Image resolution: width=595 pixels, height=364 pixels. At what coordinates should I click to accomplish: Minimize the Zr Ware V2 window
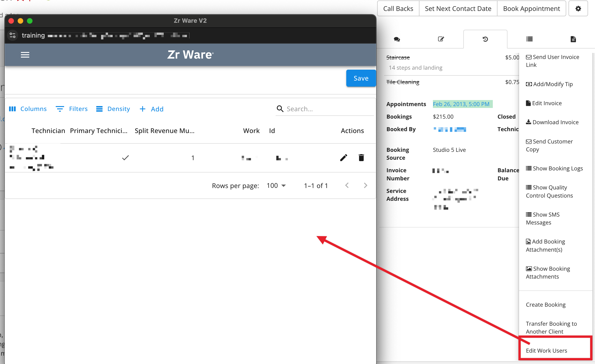20,21
